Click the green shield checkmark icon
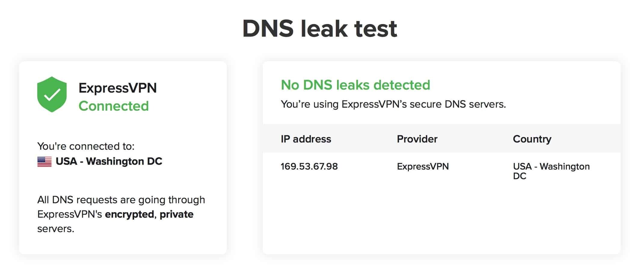 tap(52, 94)
